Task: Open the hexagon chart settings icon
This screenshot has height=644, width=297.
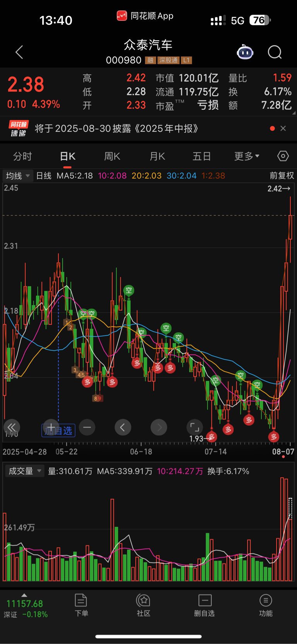Action: click(283, 156)
